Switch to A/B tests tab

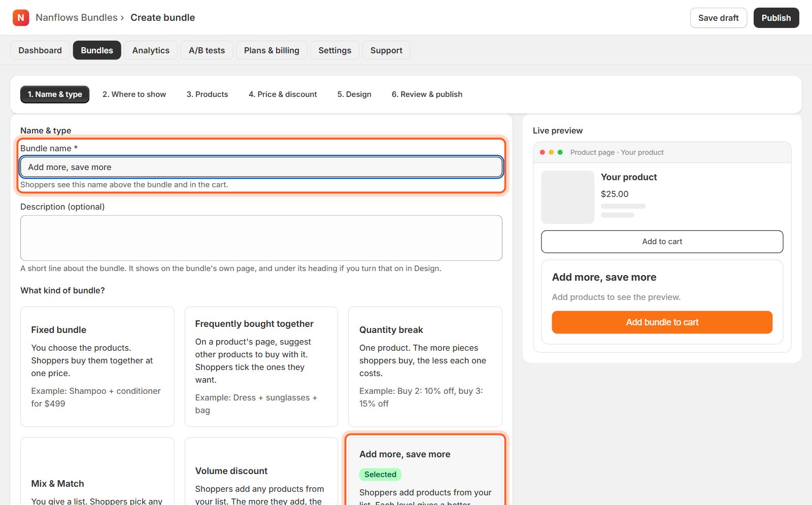[x=207, y=50]
